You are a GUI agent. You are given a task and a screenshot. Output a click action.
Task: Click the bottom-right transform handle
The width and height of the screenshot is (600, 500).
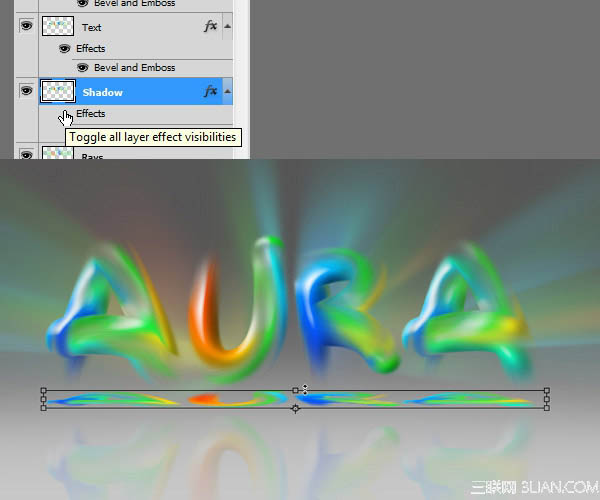pos(546,408)
